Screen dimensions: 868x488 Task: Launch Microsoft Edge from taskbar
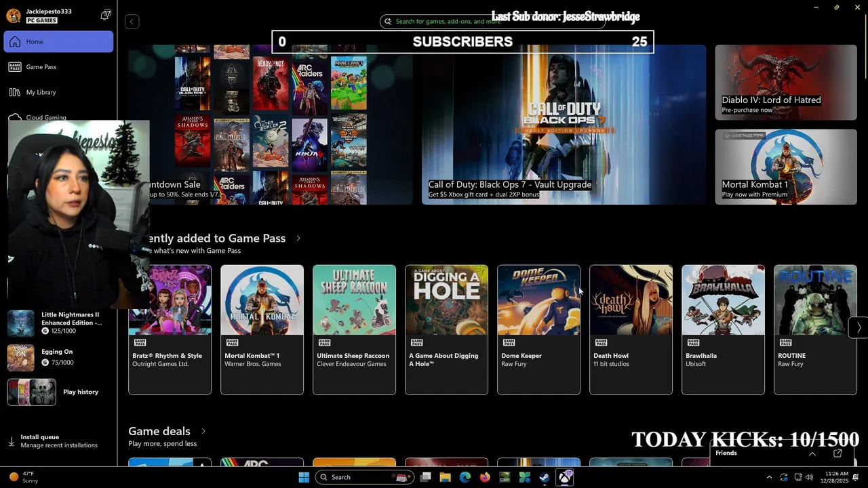(x=465, y=477)
